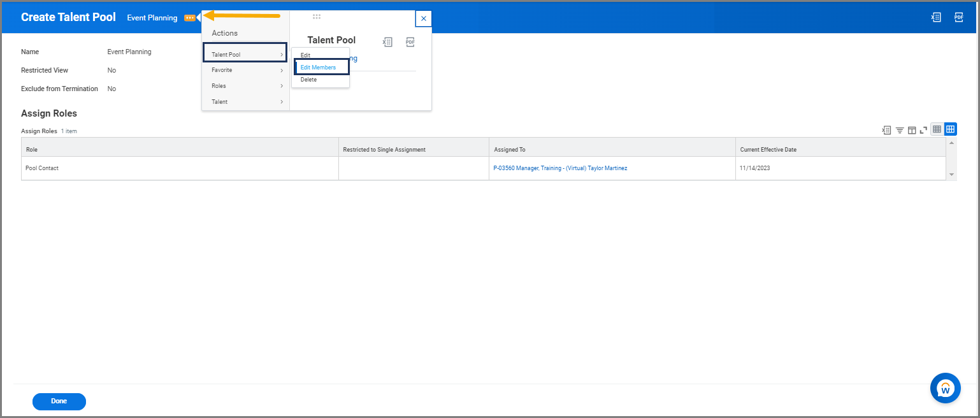Select Delete in the Talent Pool submenu

click(309, 80)
